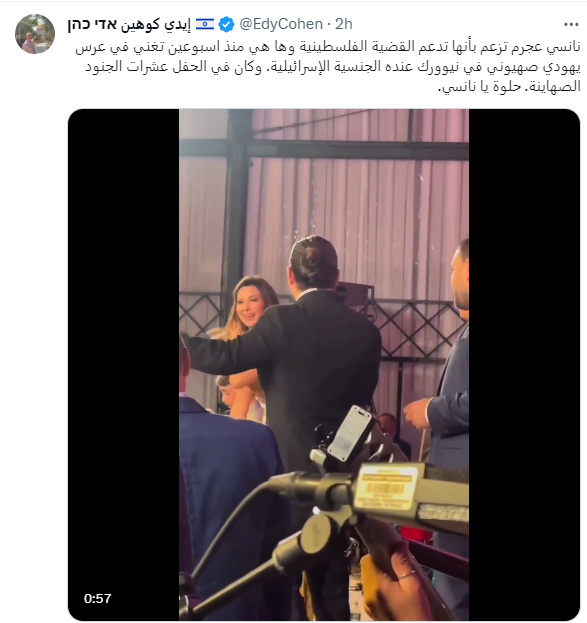Image resolution: width=587 pixels, height=623 pixels.
Task: Open the three-dot more options menu
Action: tap(571, 25)
